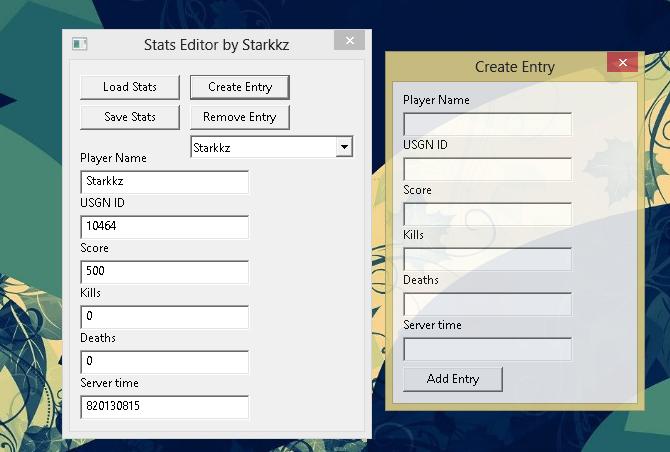Image resolution: width=670 pixels, height=452 pixels.
Task: Click Remove Entry button
Action: coord(240,117)
